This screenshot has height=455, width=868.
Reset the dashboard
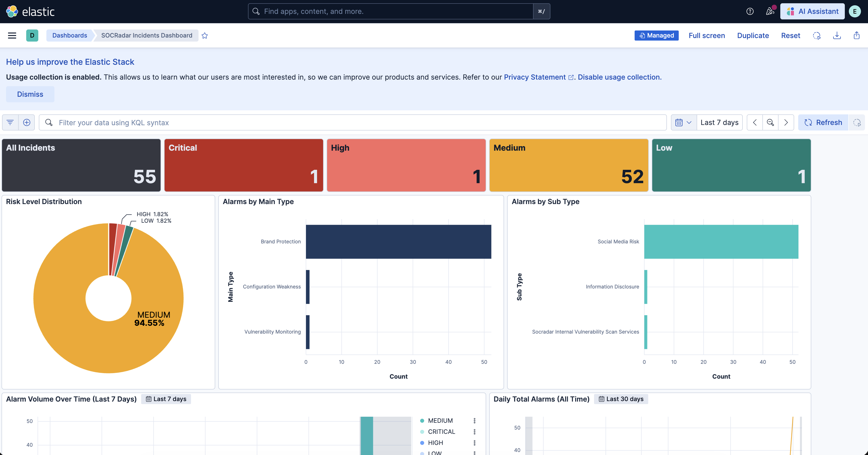tap(790, 35)
